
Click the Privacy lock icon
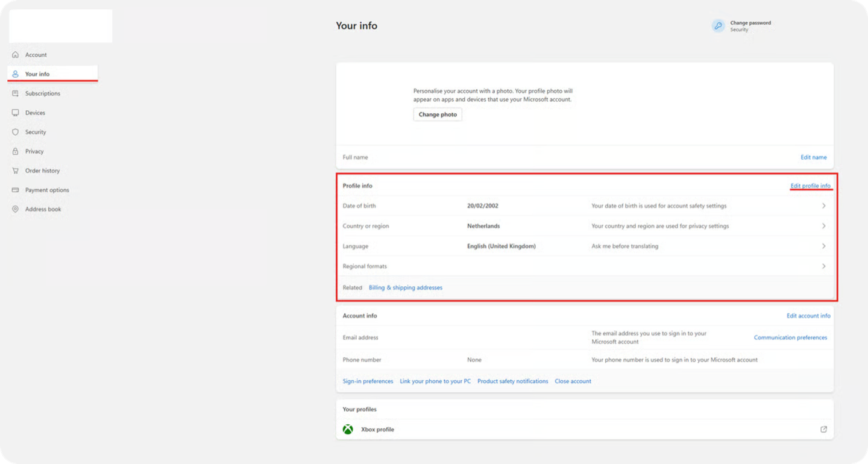pyautogui.click(x=15, y=151)
